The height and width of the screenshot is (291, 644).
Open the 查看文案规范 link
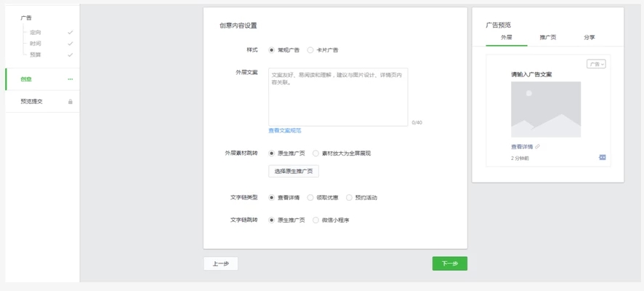point(285,131)
